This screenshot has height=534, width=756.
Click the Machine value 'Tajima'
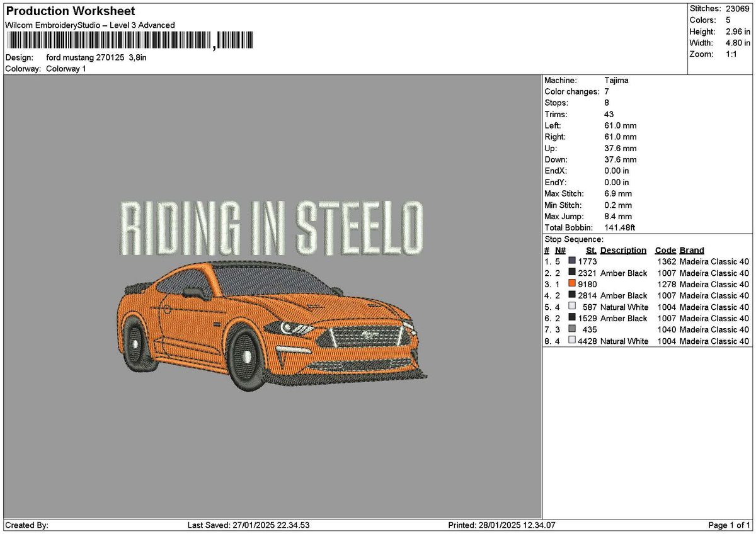(x=616, y=80)
